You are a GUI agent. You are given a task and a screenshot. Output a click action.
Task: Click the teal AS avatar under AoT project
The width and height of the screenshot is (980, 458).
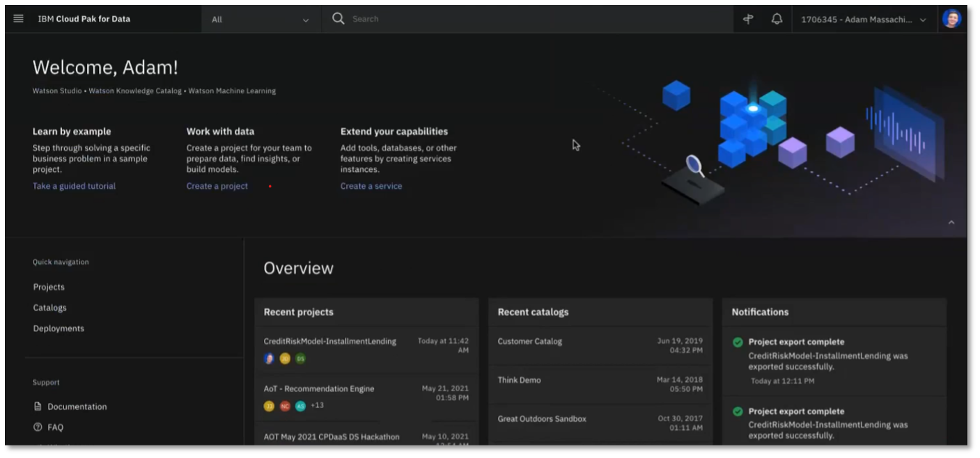coord(300,406)
